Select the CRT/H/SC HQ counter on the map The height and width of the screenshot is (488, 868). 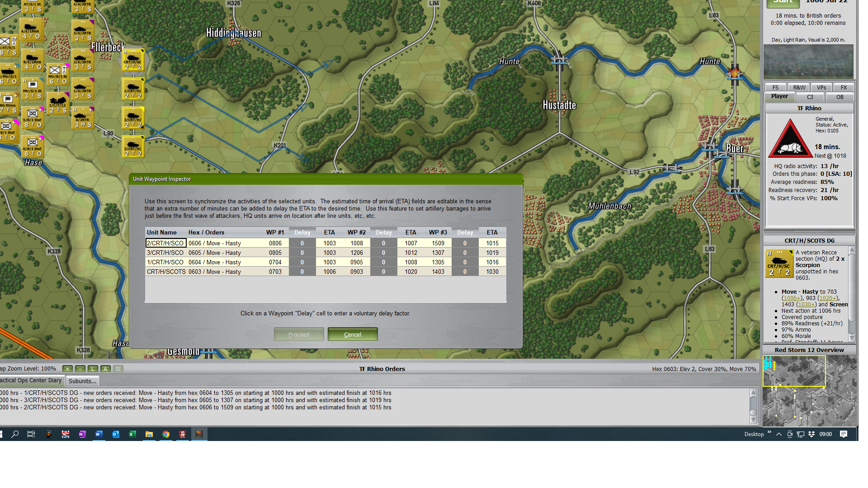click(133, 61)
